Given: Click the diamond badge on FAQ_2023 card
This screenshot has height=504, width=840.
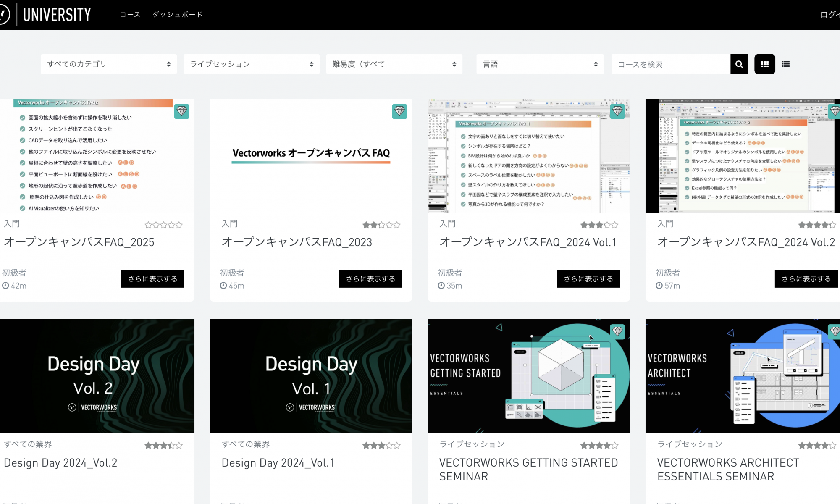Looking at the screenshot, I should pyautogui.click(x=400, y=111).
